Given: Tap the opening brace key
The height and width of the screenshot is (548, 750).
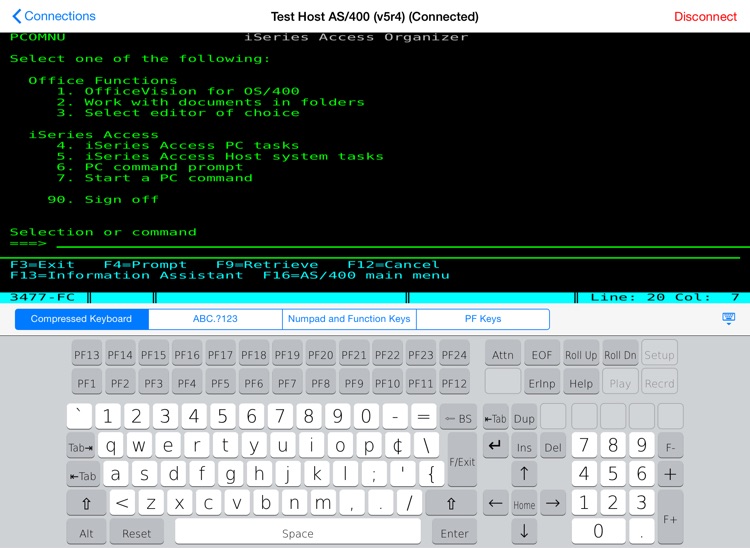Looking at the screenshot, I should 431,474.
